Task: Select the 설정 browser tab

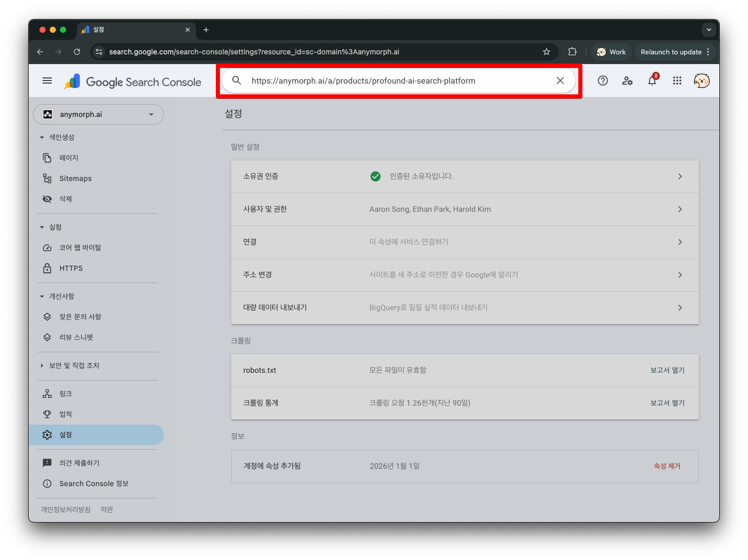Action: tap(98, 30)
